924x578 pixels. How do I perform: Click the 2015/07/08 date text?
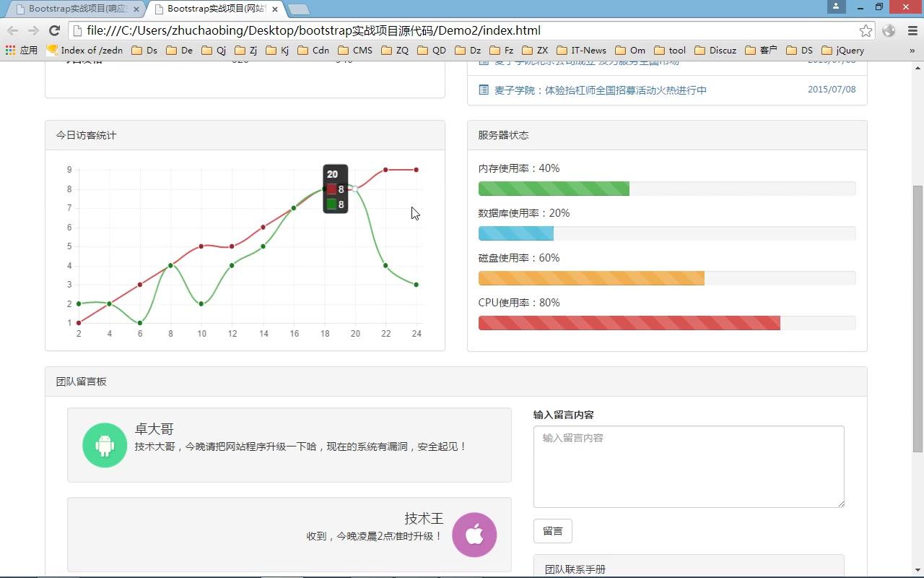tap(832, 90)
